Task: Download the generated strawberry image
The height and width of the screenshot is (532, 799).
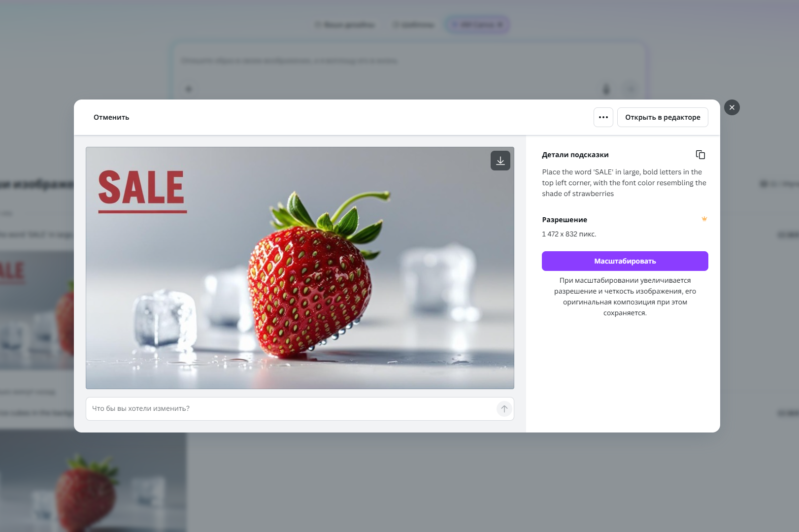Action: coord(500,161)
